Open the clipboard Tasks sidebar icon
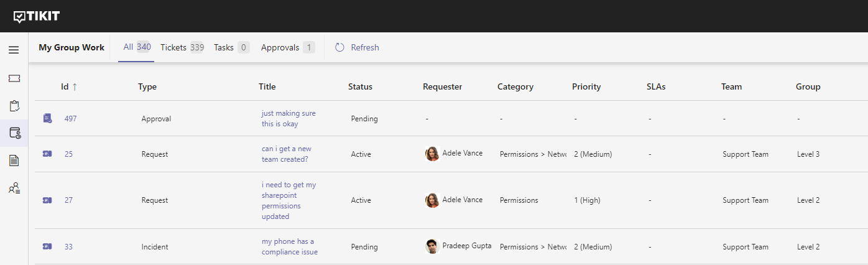 pyautogui.click(x=14, y=106)
